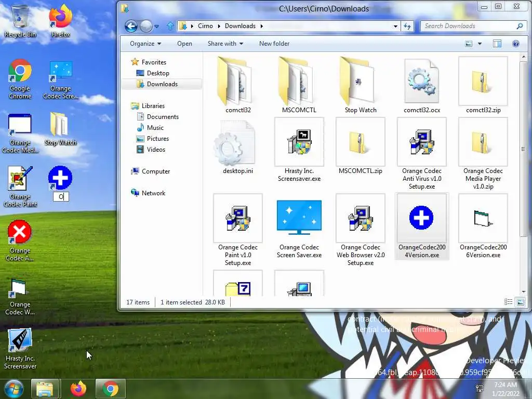This screenshot has height=399, width=532.
Task: Switch to large icons view in status bar
Action: click(520, 302)
